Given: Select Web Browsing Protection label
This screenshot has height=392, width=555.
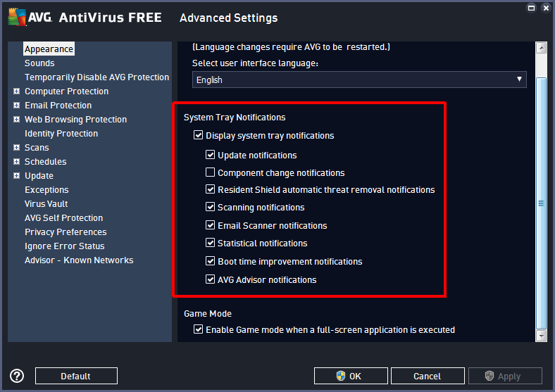Looking at the screenshot, I should point(76,119).
